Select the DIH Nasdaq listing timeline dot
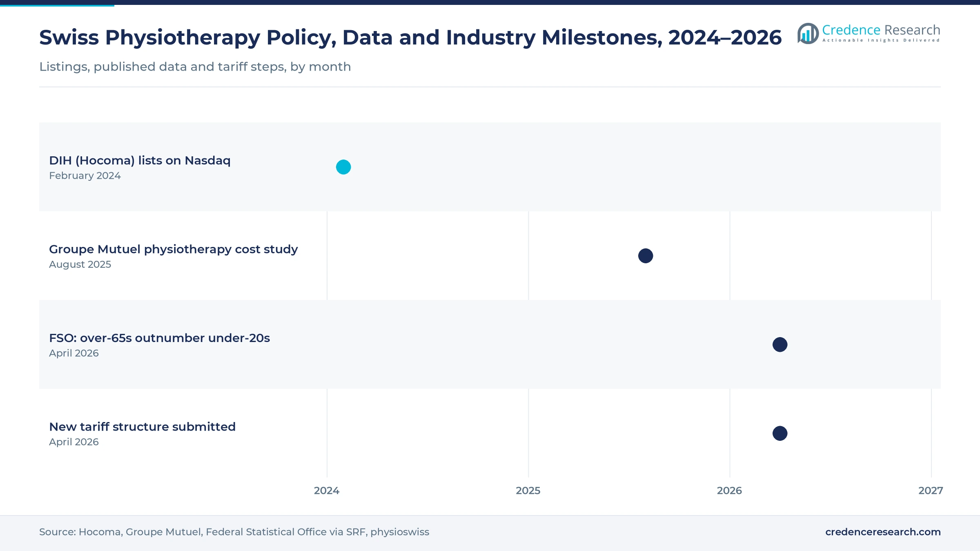 343,167
